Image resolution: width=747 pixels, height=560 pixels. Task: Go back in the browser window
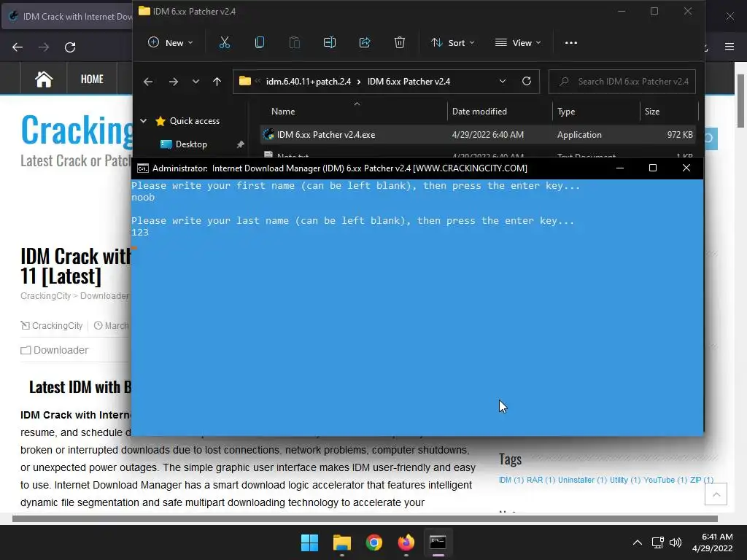point(18,47)
